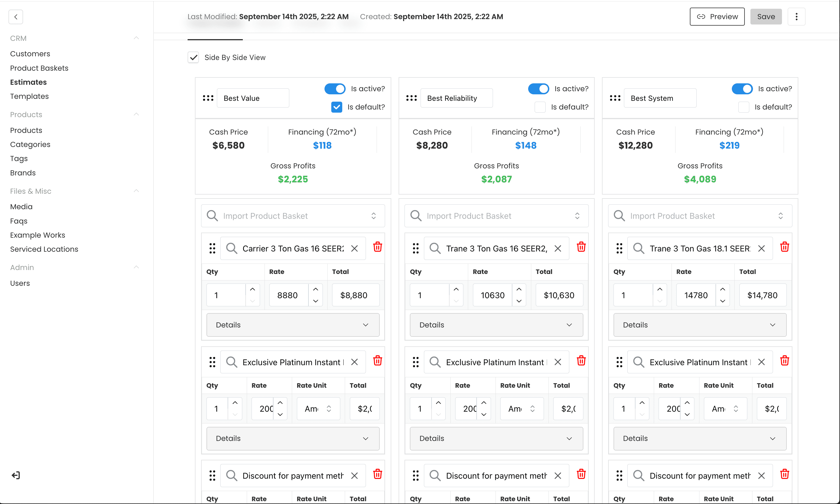Expand Details under Trane 18.1 SEER item

click(x=700, y=325)
